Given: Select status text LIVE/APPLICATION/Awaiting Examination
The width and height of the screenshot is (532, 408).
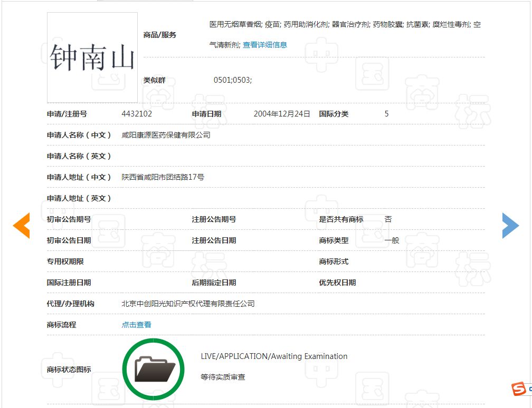Looking at the screenshot, I should [x=274, y=356].
